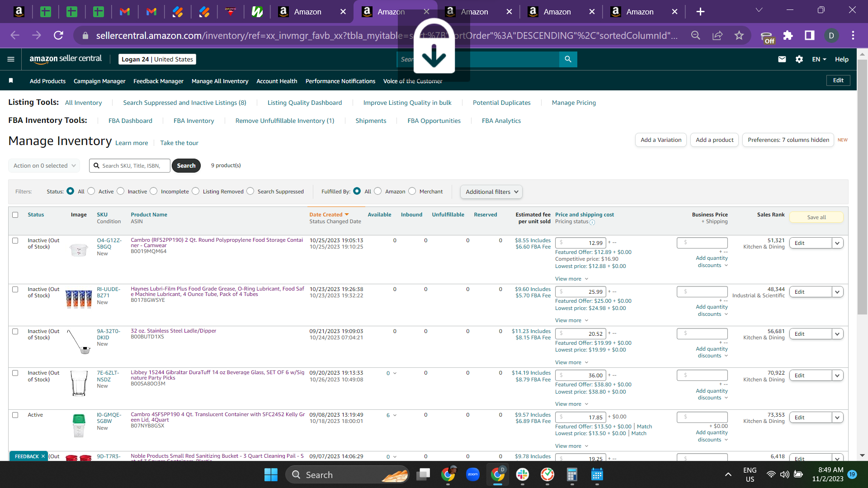Image resolution: width=868 pixels, height=488 pixels.
Task: Expand available quantity chevron for Libbey glass row
Action: click(395, 373)
